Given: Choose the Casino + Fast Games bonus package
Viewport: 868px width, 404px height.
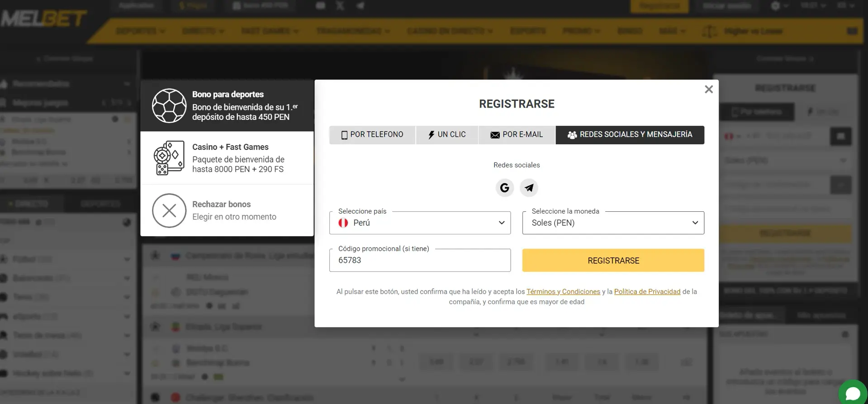Looking at the screenshot, I should click(227, 158).
